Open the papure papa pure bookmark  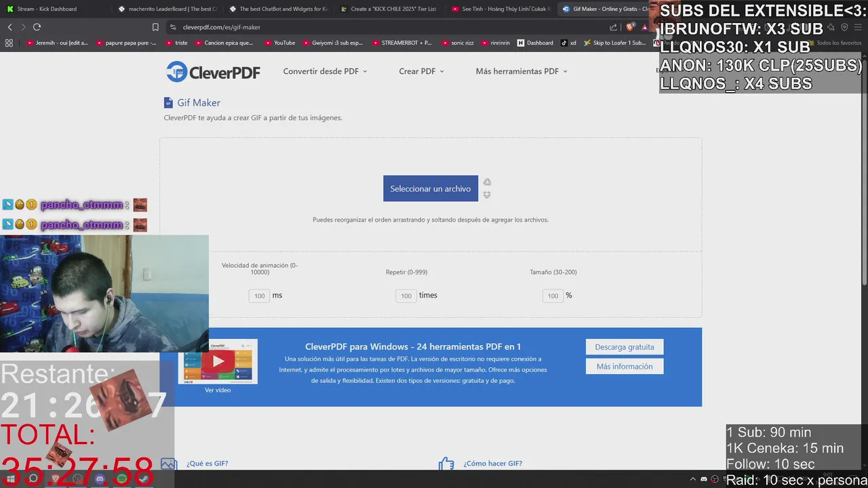click(x=126, y=43)
